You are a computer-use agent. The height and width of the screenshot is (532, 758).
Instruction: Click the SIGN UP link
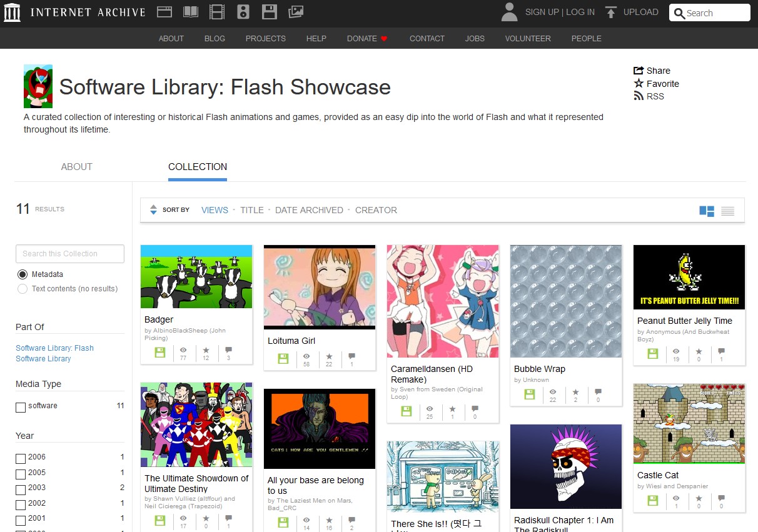pos(542,12)
